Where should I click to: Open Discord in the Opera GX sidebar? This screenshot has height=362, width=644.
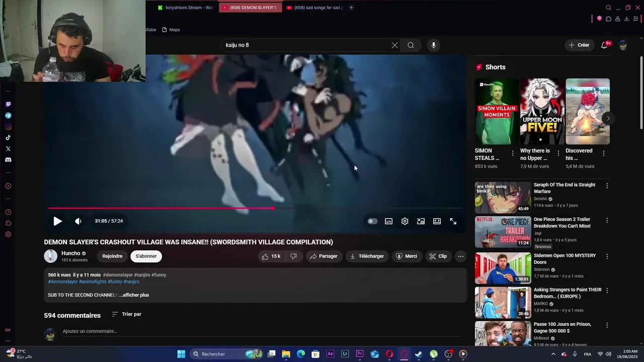(x=8, y=160)
